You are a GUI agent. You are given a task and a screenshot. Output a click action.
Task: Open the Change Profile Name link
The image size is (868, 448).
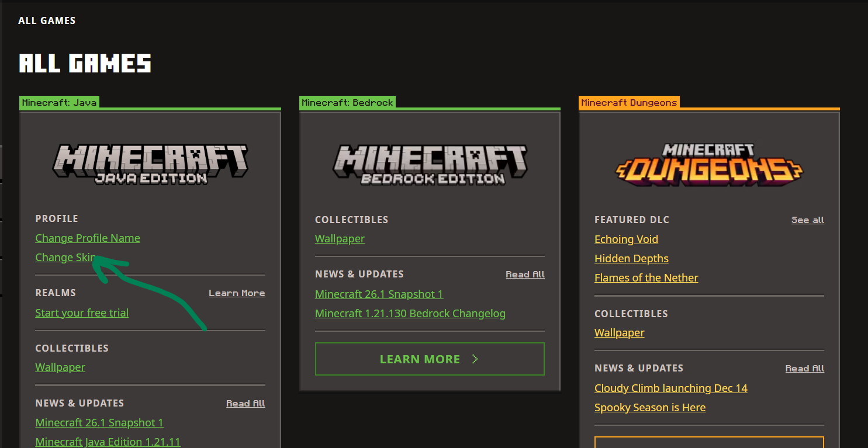[x=88, y=238]
